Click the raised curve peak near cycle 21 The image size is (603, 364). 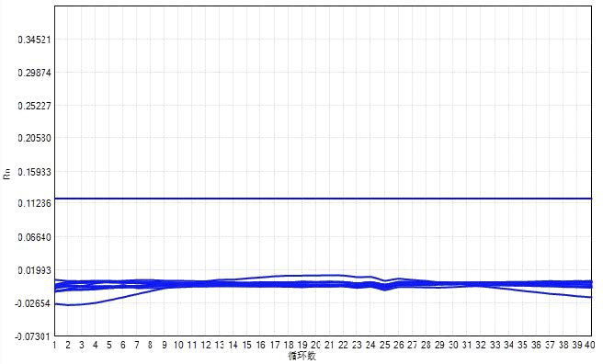(x=329, y=275)
